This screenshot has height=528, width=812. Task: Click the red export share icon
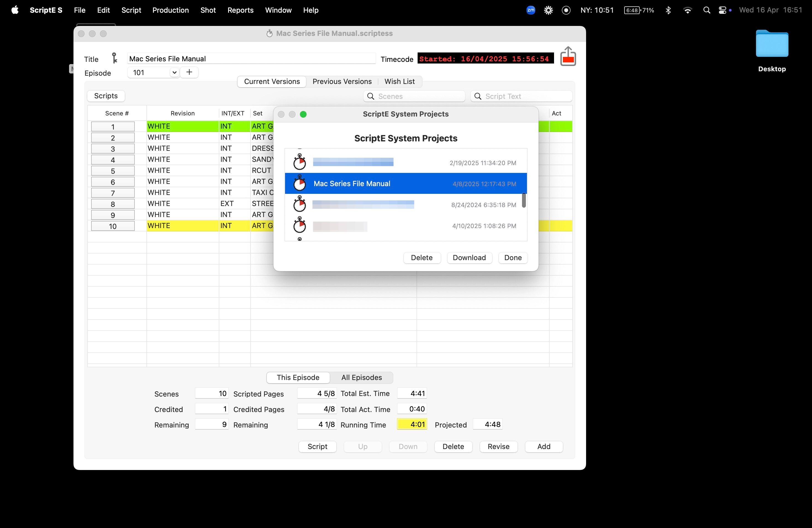(x=568, y=56)
